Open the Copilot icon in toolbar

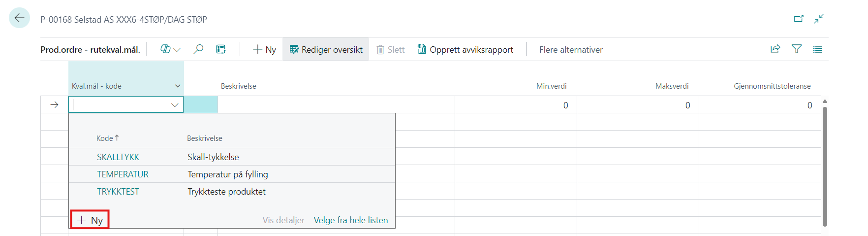[165, 49]
